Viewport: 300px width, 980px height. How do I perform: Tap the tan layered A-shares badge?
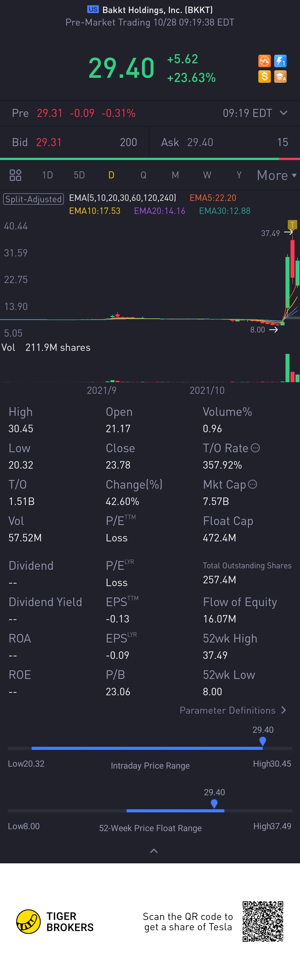click(280, 76)
